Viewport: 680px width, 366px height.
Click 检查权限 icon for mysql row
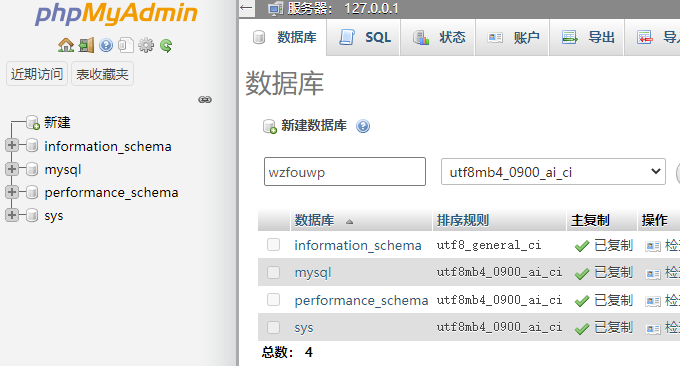click(x=653, y=274)
